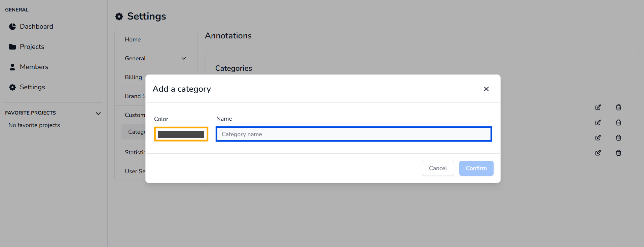Edit the second category row
The height and width of the screenshot is (247, 644).
(x=598, y=123)
